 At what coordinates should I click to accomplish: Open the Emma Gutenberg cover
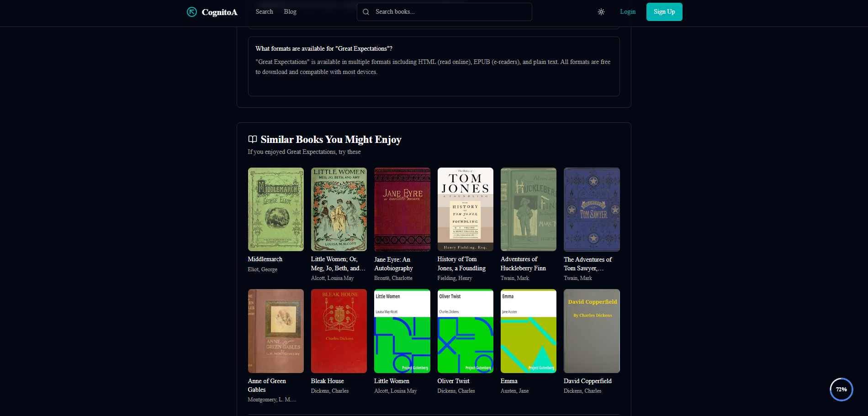point(529,331)
